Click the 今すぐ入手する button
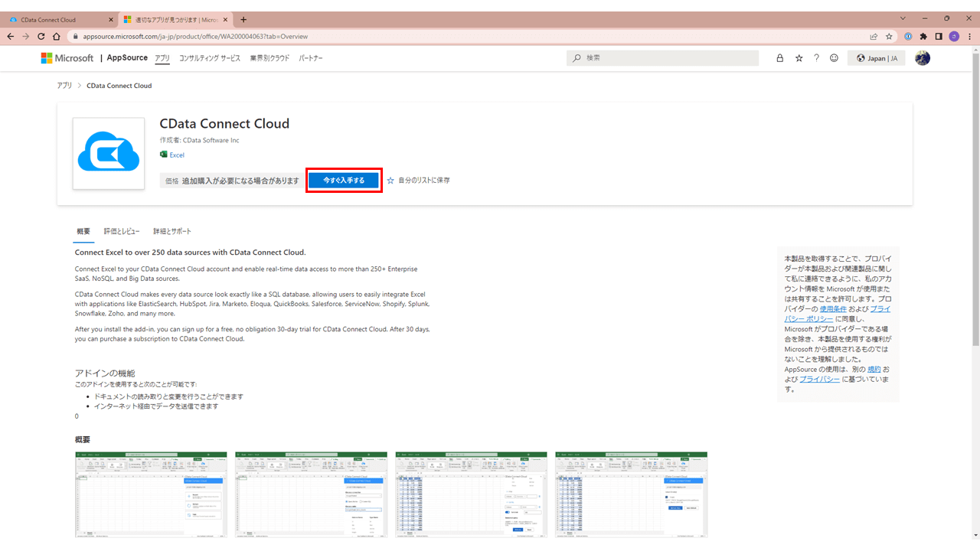This screenshot has width=980, height=551. pos(343,180)
